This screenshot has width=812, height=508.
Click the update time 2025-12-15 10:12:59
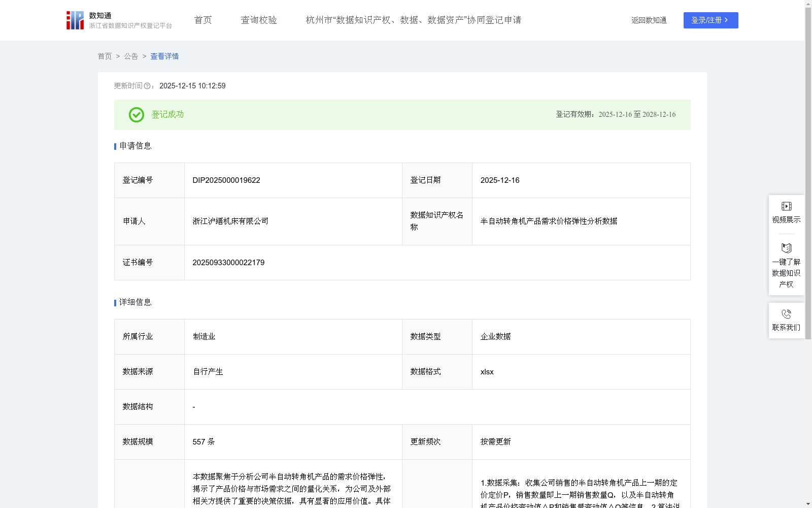(x=192, y=86)
